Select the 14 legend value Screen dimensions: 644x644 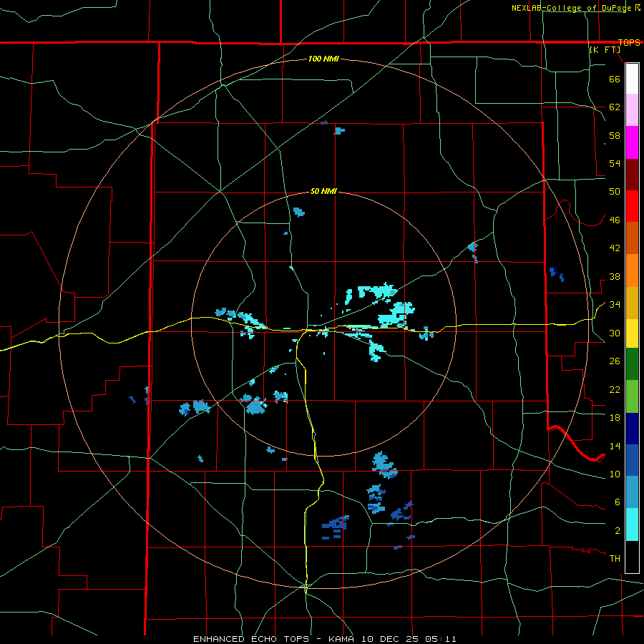point(615,446)
